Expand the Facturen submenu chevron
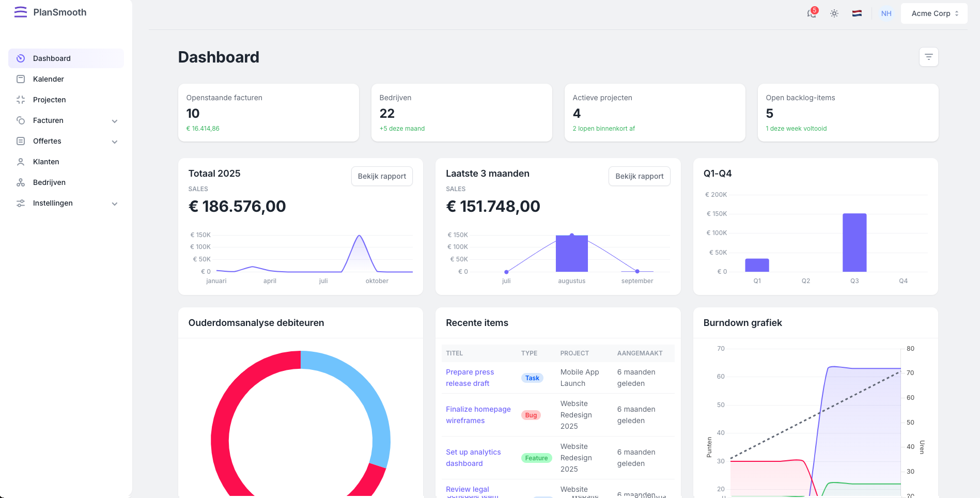Image resolution: width=980 pixels, height=498 pixels. [x=115, y=121]
